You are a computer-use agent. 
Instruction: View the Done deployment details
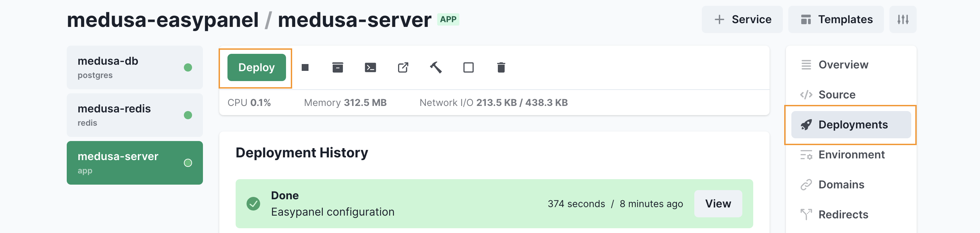(717, 204)
